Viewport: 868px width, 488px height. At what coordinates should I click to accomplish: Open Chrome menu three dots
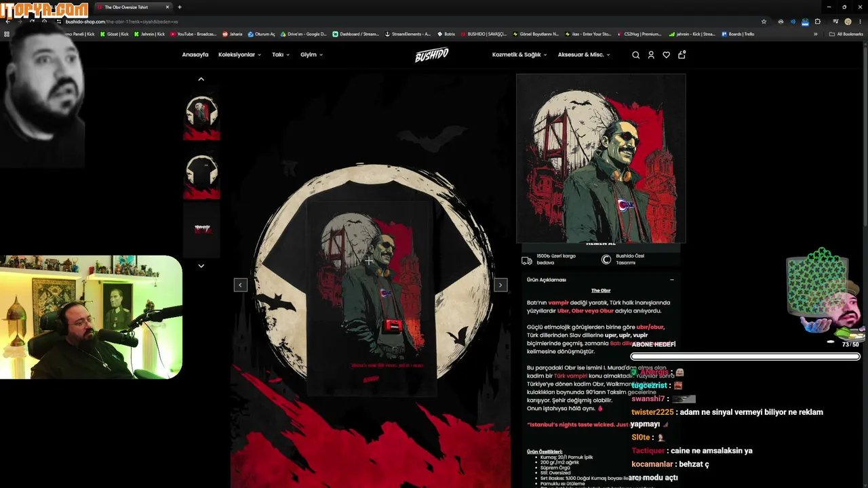(860, 22)
